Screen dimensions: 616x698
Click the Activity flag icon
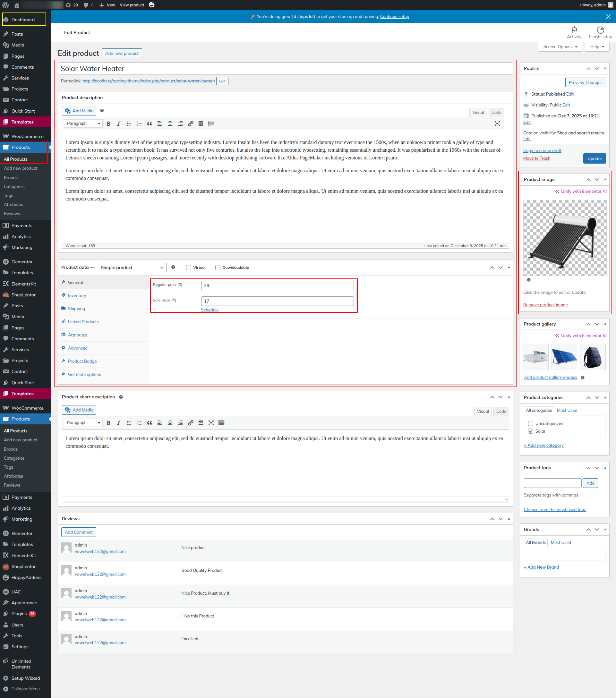(574, 30)
